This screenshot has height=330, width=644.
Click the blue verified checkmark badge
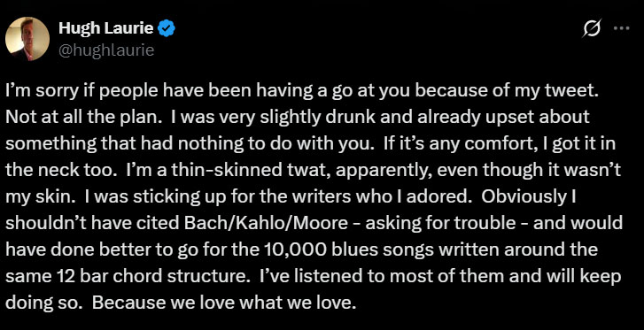[x=167, y=28]
